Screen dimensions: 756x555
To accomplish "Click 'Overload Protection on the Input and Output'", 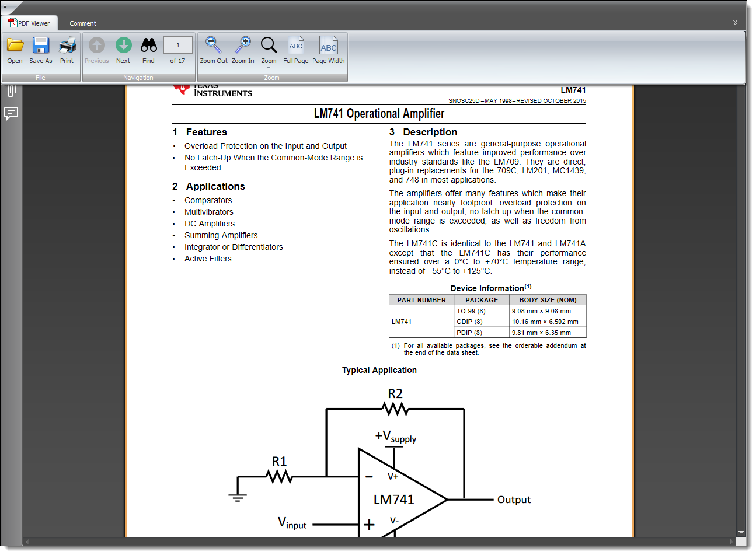I will pos(266,146).
